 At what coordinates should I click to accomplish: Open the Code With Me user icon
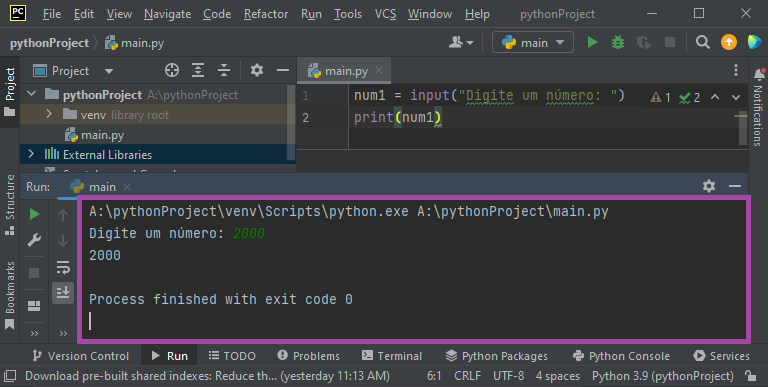pos(461,43)
